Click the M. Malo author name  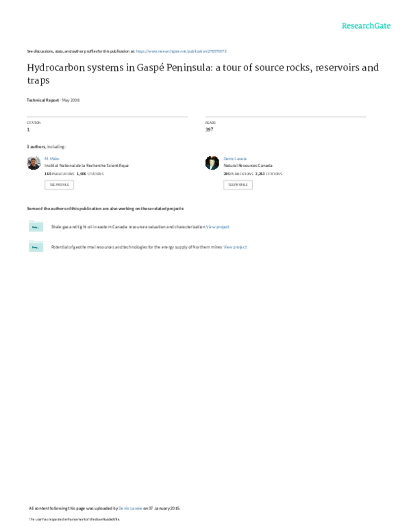(x=51, y=158)
